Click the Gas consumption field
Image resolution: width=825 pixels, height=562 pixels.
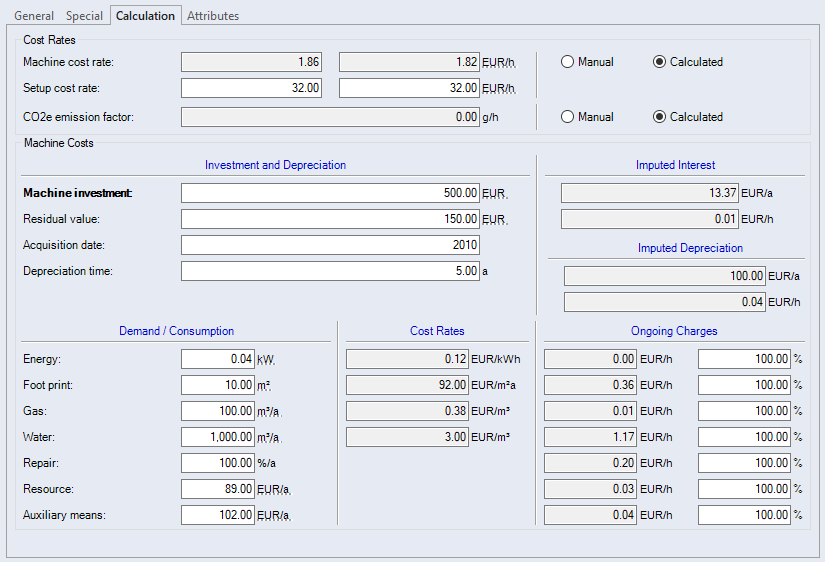pyautogui.click(x=218, y=411)
